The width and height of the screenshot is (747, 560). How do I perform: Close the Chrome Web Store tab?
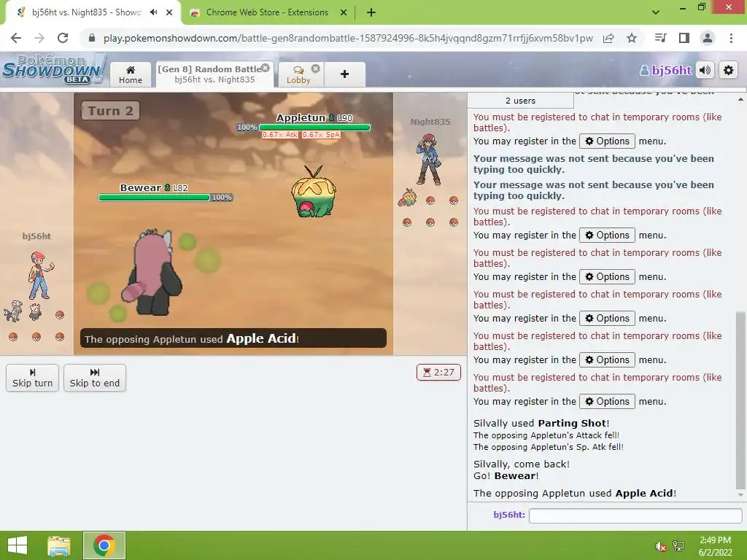pos(344,12)
